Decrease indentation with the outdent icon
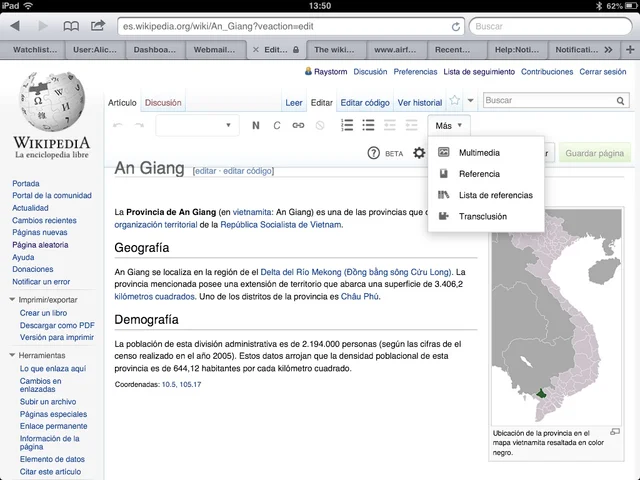 390,125
